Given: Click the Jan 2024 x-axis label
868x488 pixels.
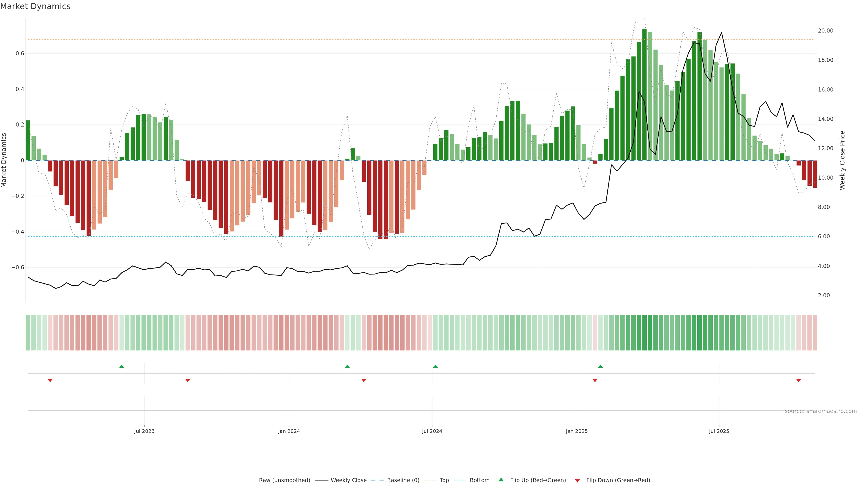Looking at the screenshot, I should click(289, 431).
